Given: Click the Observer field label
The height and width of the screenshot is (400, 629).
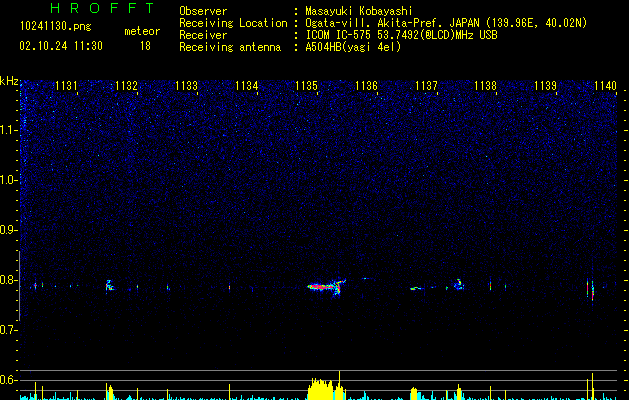Looking at the screenshot, I should pyautogui.click(x=203, y=11).
